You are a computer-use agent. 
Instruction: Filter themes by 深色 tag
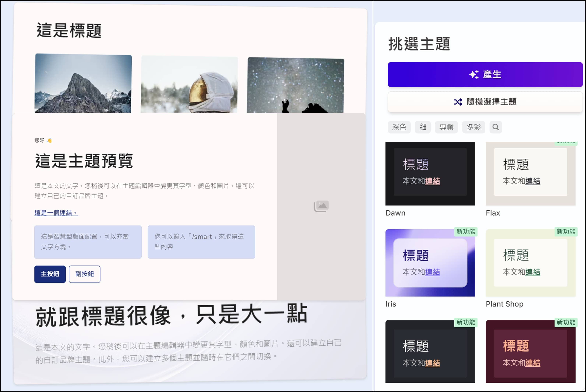coord(399,127)
